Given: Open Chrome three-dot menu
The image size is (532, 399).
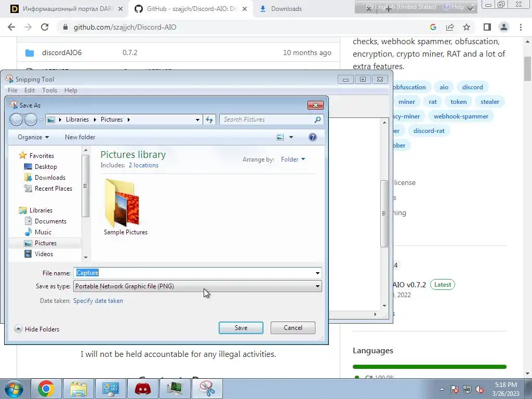Looking at the screenshot, I should coord(521,27).
